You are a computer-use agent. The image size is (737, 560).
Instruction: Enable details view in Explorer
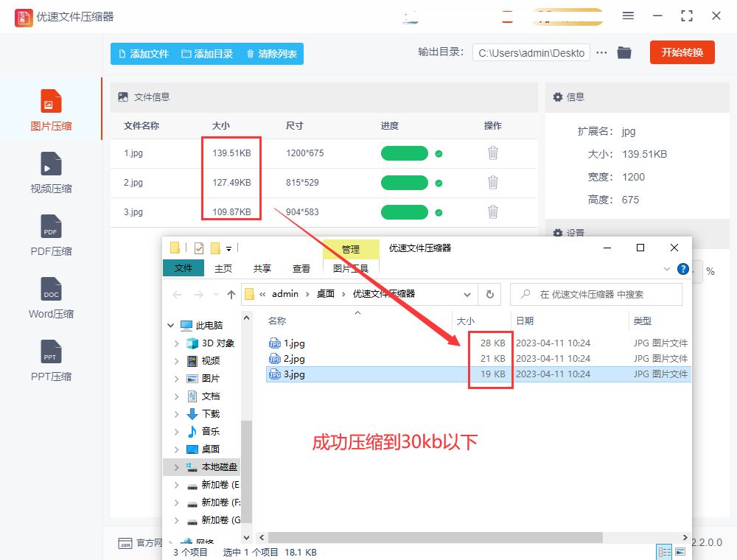664,551
